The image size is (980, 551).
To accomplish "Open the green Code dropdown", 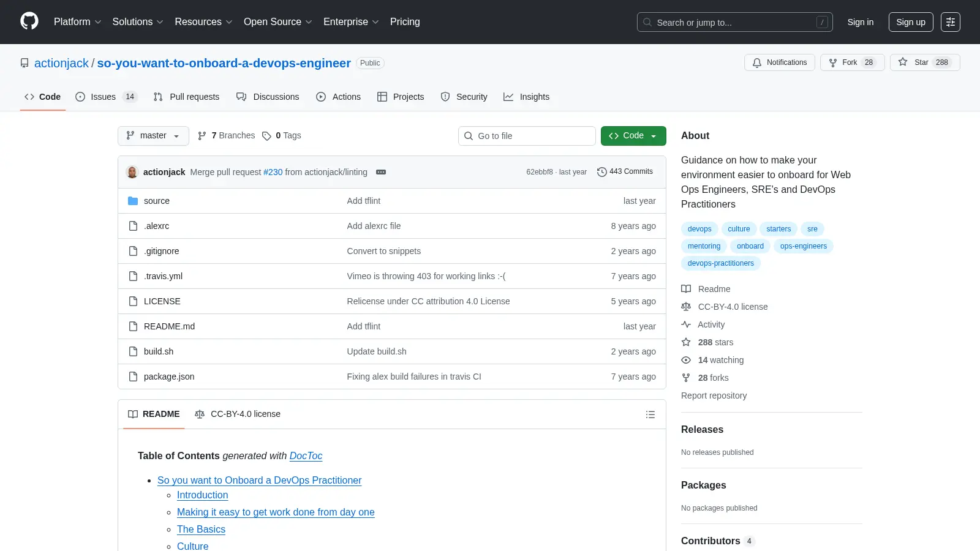I will 633,136.
